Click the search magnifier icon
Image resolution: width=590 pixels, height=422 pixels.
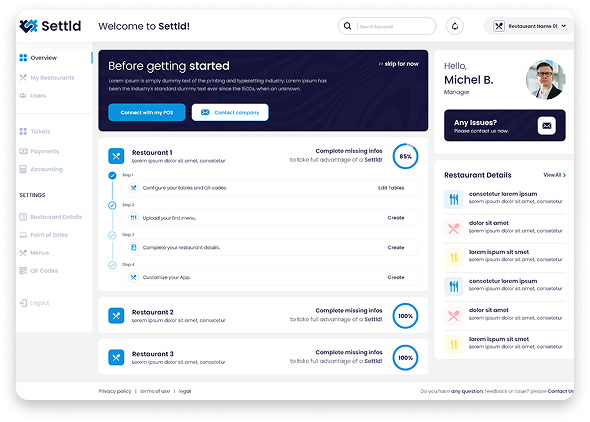348,26
